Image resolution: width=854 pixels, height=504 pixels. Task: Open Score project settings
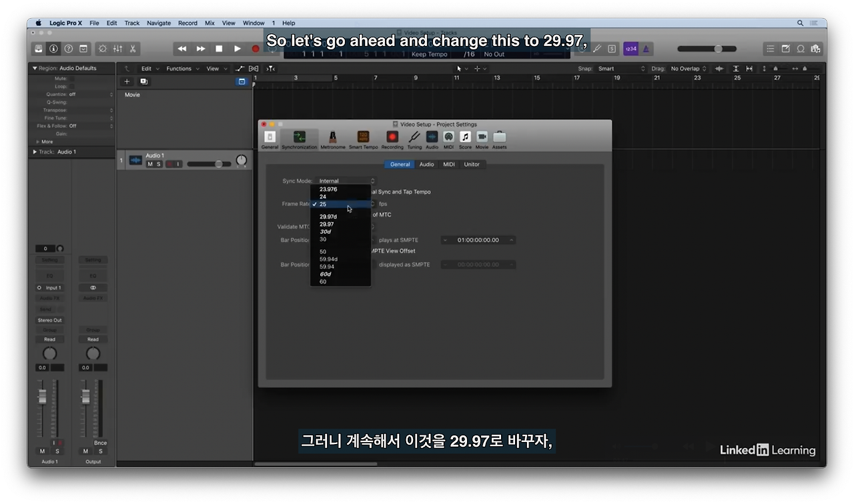click(x=465, y=139)
